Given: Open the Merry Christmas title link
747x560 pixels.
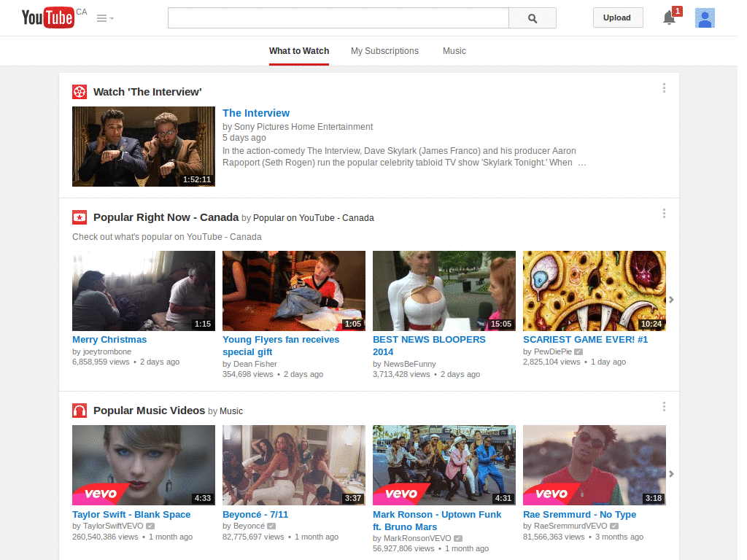Looking at the screenshot, I should point(109,340).
